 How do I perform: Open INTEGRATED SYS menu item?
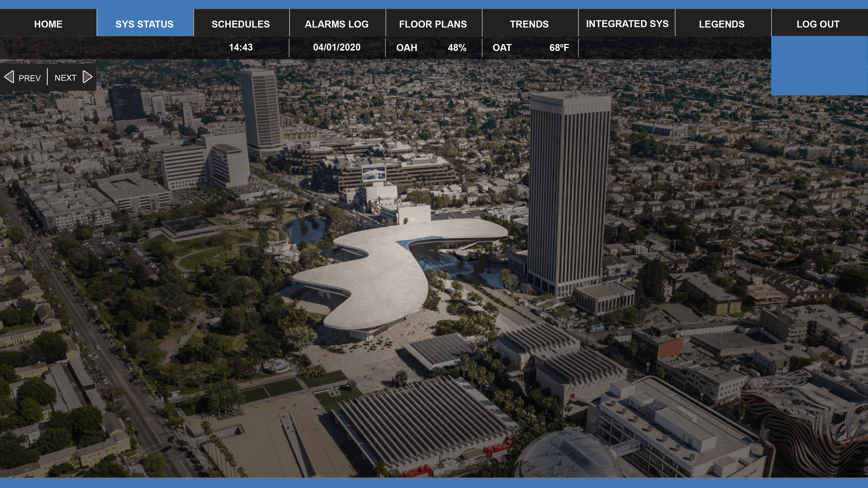(627, 24)
